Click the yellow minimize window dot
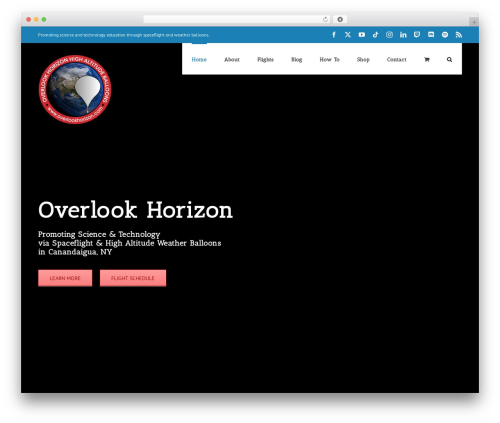500x423 pixels. (x=36, y=19)
